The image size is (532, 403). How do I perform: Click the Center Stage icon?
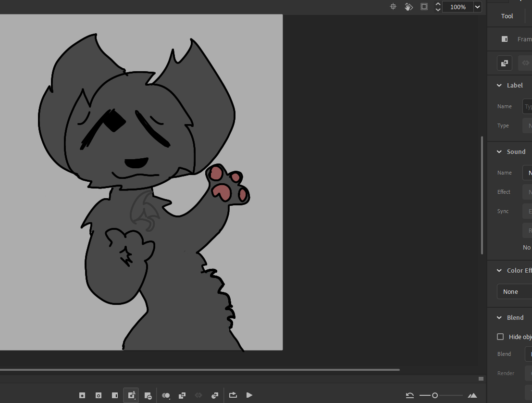point(393,7)
